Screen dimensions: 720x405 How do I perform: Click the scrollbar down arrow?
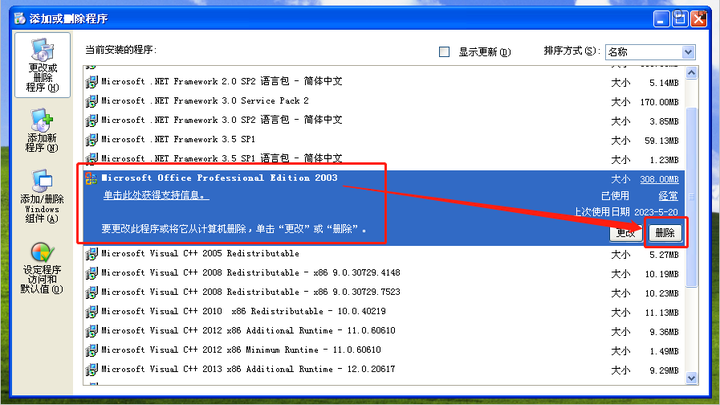pos(692,378)
